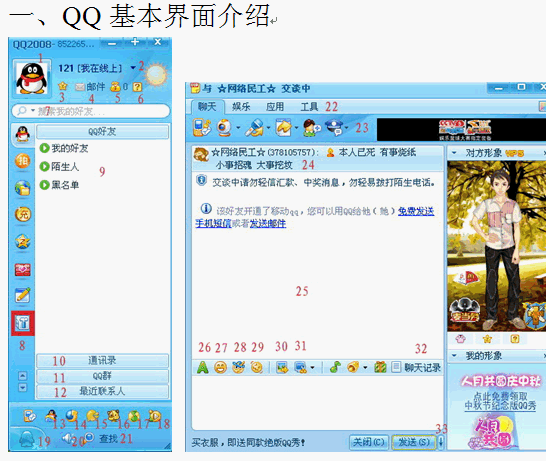Select the QQ好友 panel header
This screenshot has width=546, height=461.
(102, 132)
